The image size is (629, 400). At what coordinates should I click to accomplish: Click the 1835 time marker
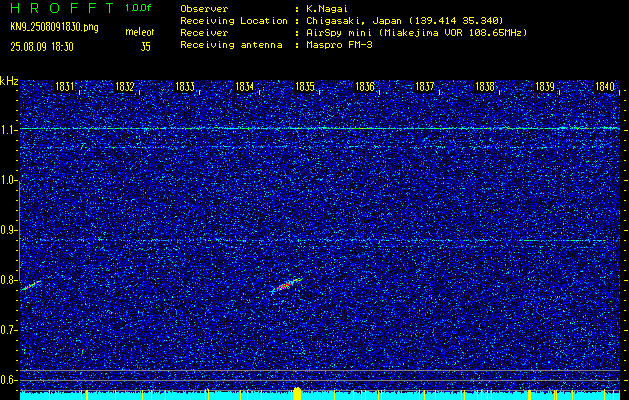tap(304, 86)
